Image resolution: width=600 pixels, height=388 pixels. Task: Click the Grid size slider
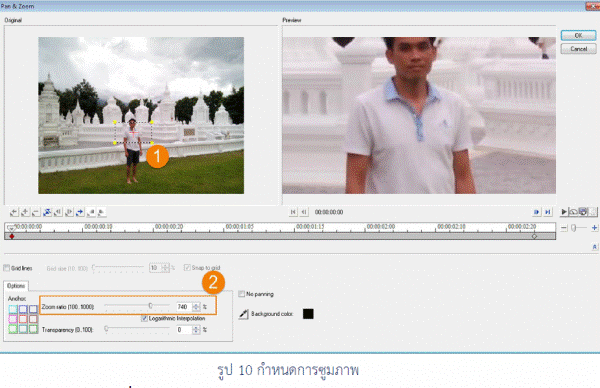[x=117, y=267]
